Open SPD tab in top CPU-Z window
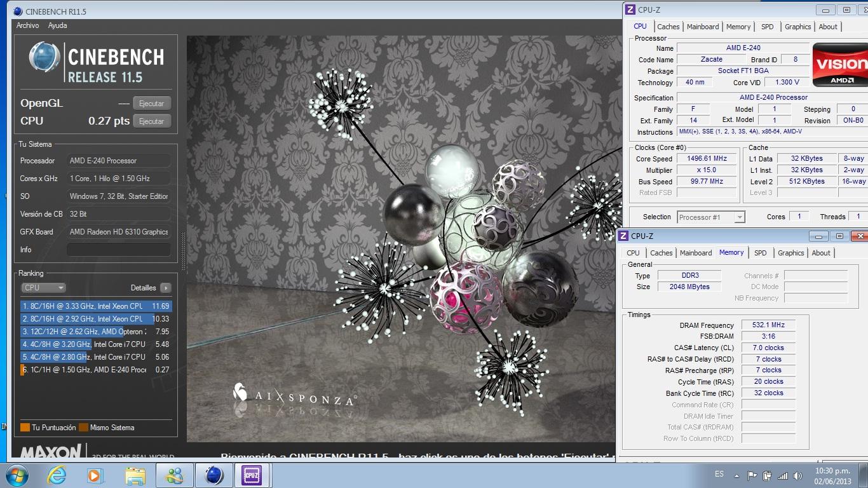 [768, 27]
